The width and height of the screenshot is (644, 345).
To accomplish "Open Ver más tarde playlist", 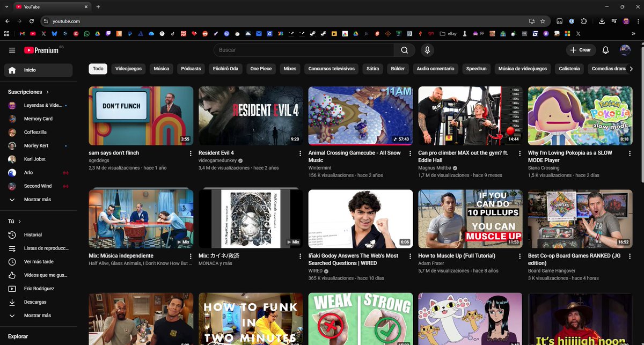I will 38,262.
